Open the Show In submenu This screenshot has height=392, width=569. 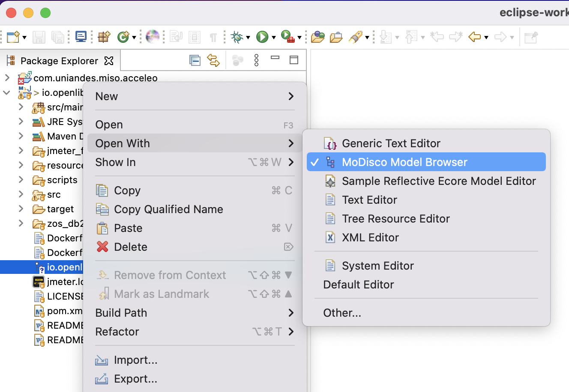point(195,162)
